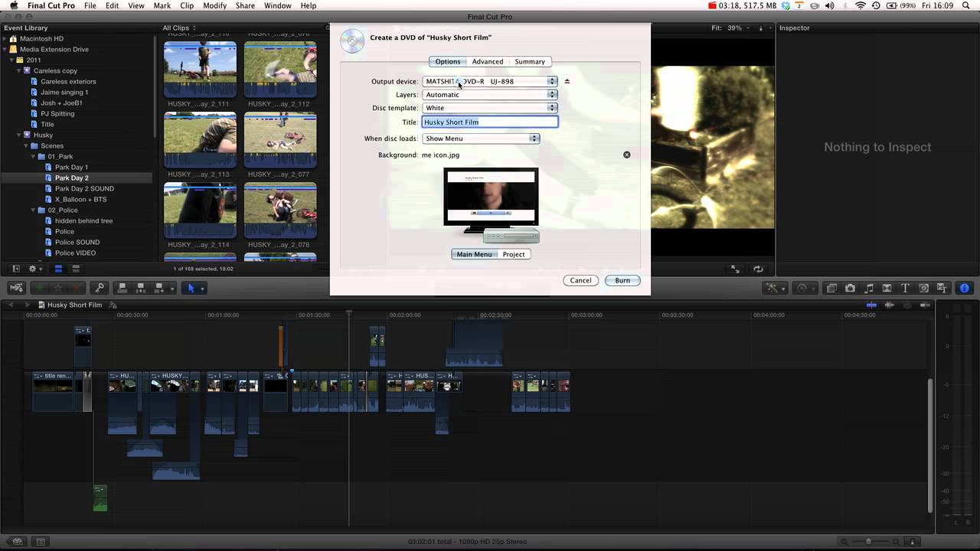
Task: Click the connect clip to storyline icon
Action: tap(122, 288)
